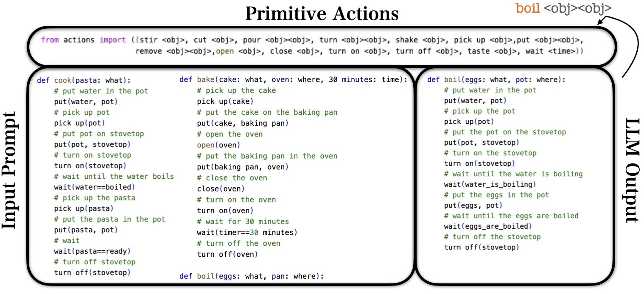Click the 'Input Prompt' vertical label

[12, 170]
